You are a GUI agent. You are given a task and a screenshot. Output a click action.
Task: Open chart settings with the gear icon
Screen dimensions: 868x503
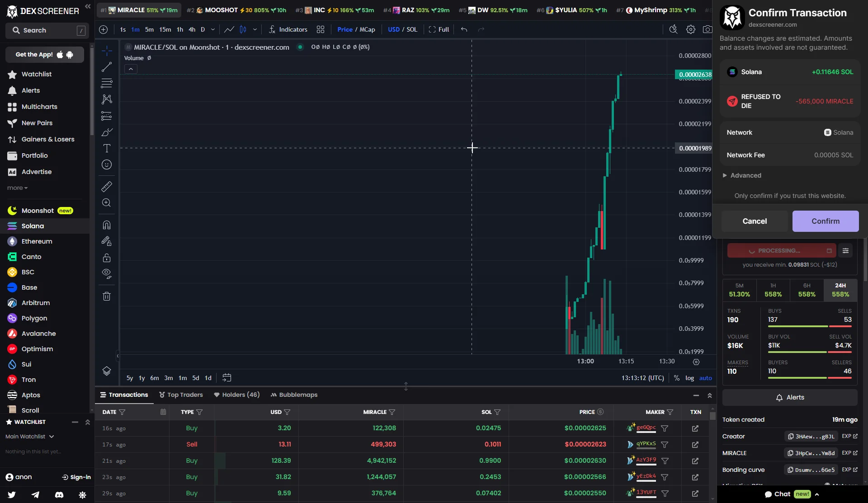click(690, 29)
